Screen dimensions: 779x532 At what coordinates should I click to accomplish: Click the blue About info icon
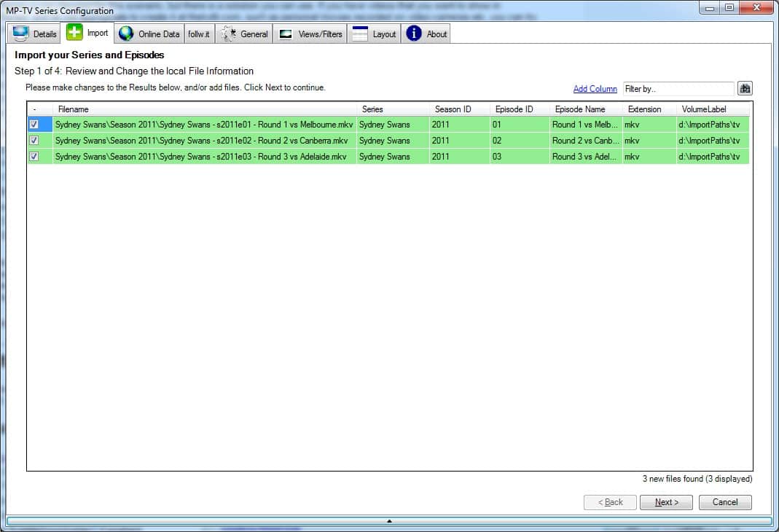(414, 34)
